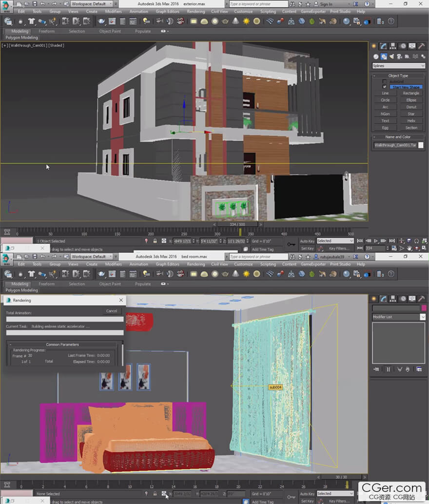The image size is (429, 504).
Task: Click the Undo arrow in exterior.max title bar
Action: click(x=43, y=4)
